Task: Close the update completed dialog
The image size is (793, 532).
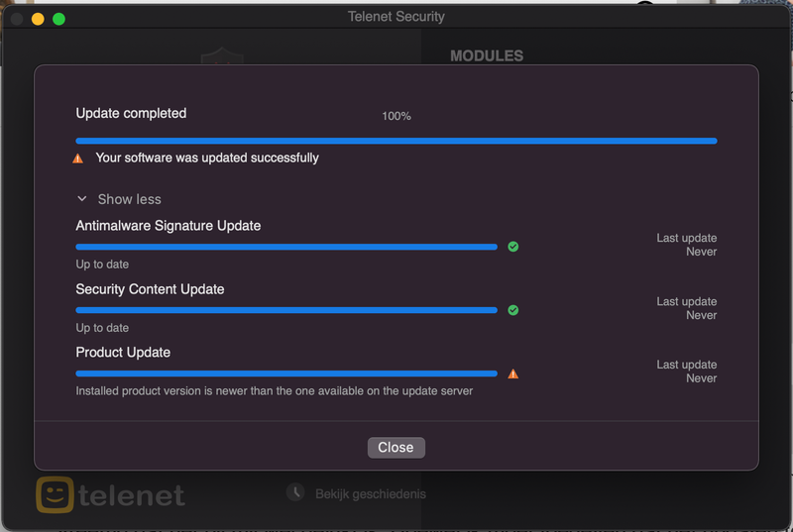Action: click(x=396, y=448)
